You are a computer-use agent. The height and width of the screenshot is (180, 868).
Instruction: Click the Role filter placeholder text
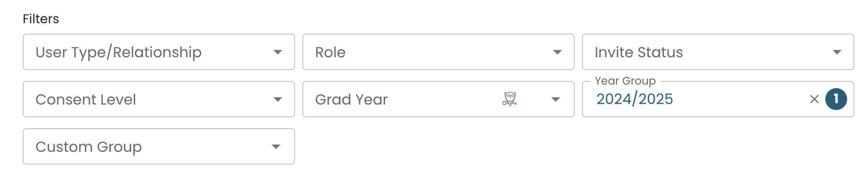[x=330, y=52]
